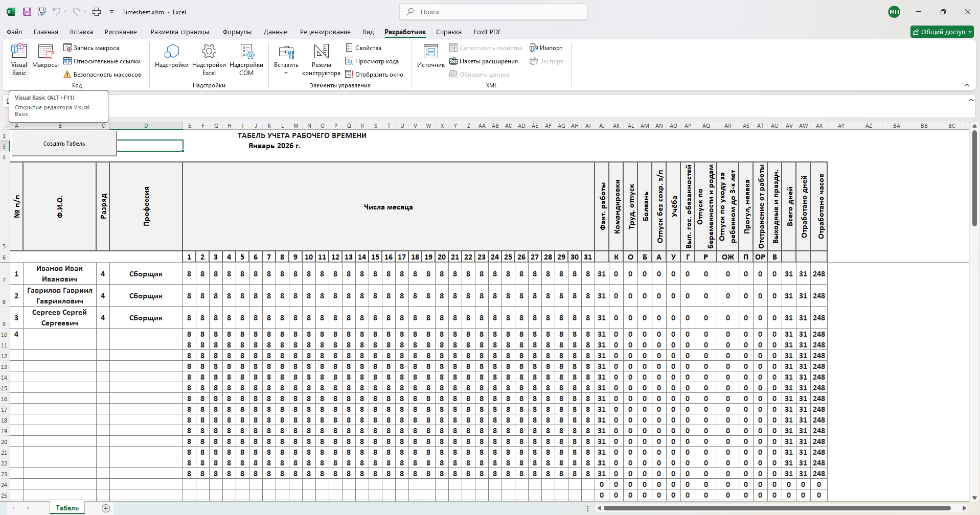980x515 pixels.
Task: Select the Табель sheet tab
Action: pyautogui.click(x=67, y=508)
